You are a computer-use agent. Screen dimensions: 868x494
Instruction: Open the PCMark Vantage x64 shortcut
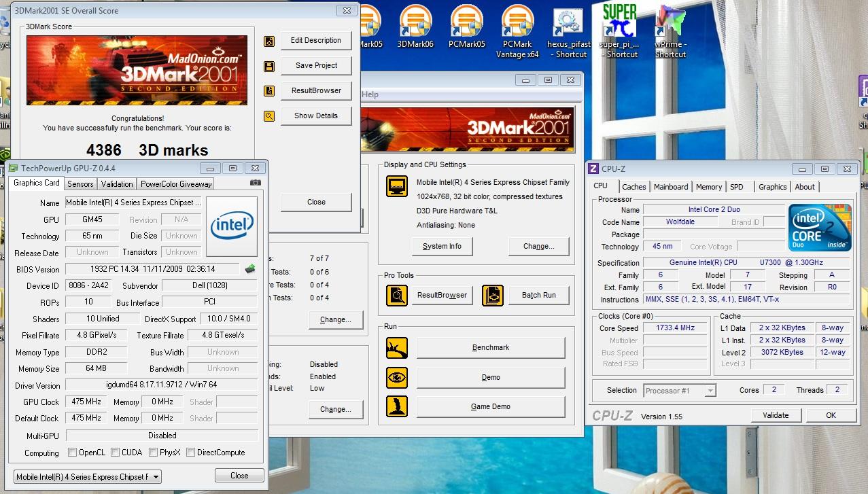point(517,32)
